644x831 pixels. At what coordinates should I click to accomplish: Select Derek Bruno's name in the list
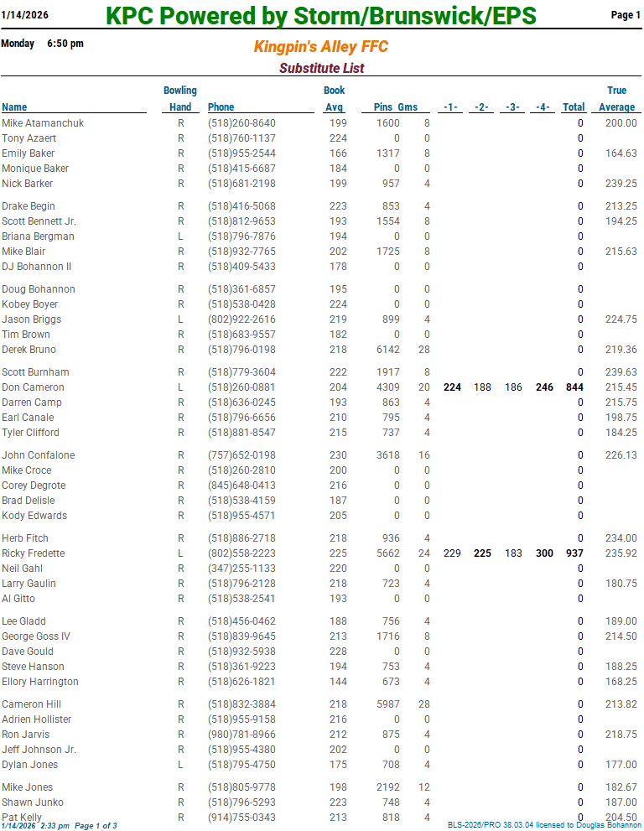click(x=29, y=350)
